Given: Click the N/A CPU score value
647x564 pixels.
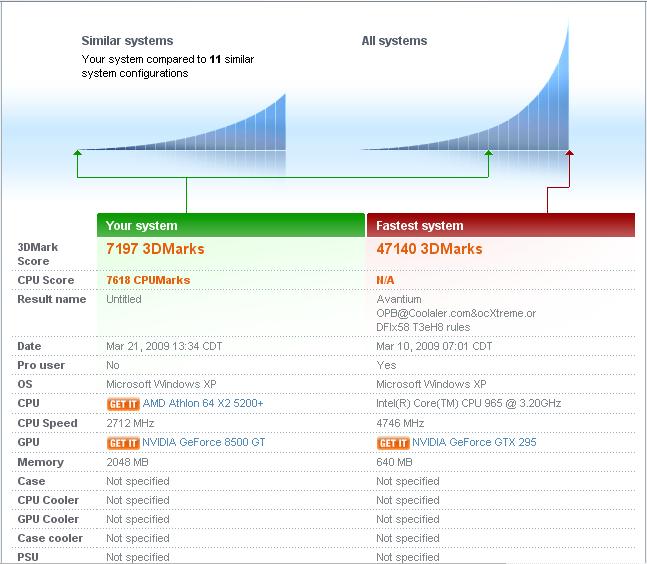Looking at the screenshot, I should pos(385,280).
